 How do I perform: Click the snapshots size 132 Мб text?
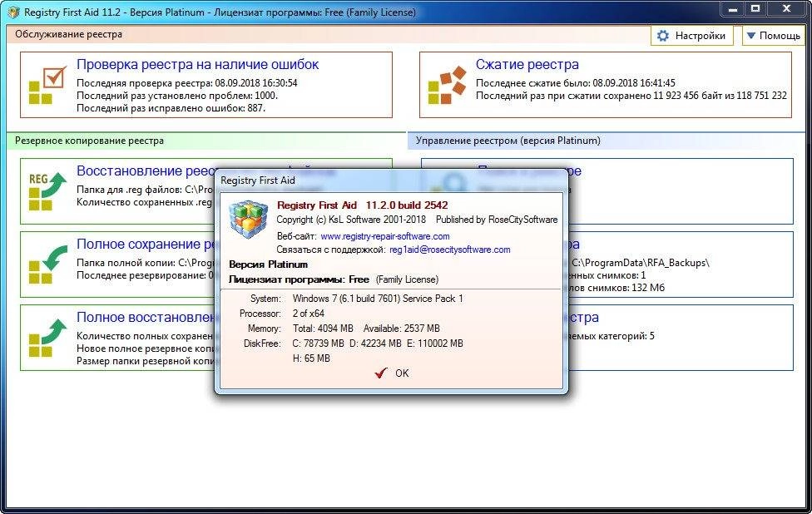click(x=616, y=288)
